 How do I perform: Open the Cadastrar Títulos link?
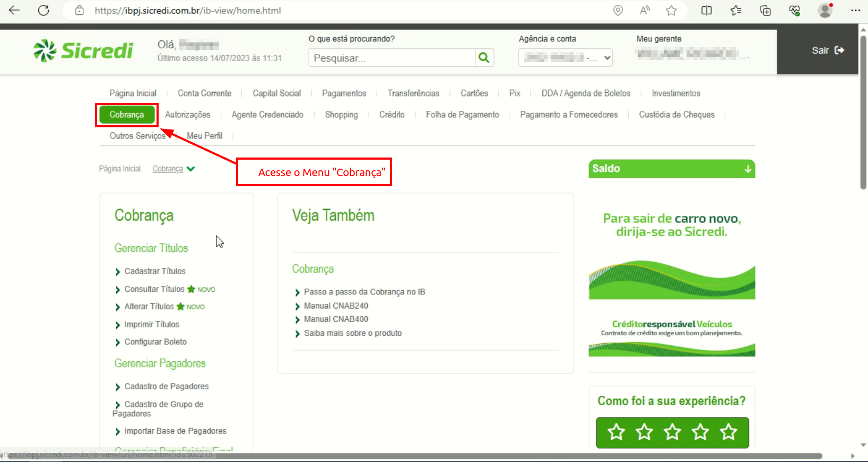click(155, 271)
